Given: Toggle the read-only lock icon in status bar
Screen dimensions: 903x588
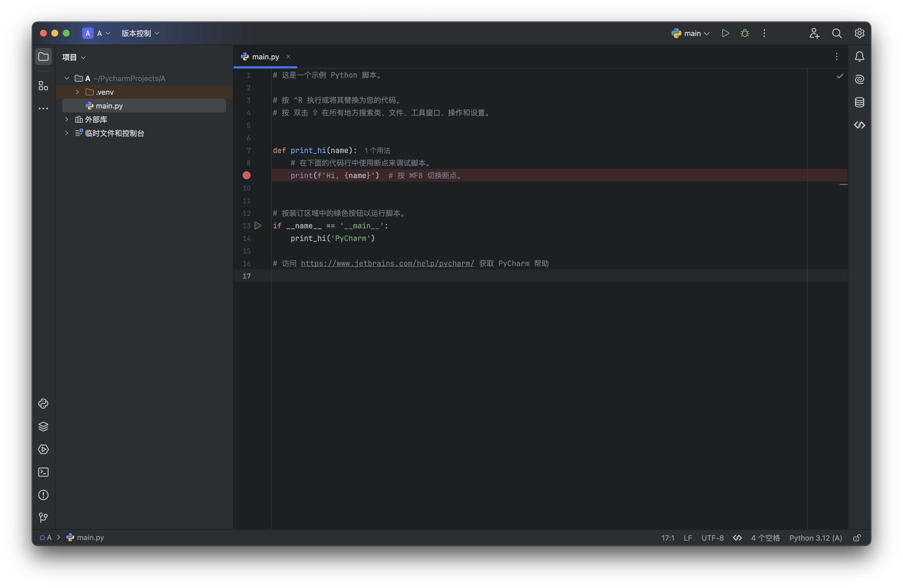Looking at the screenshot, I should 857,538.
